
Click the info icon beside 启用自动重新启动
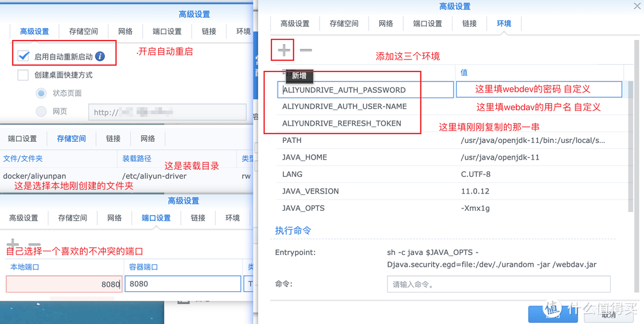point(100,56)
